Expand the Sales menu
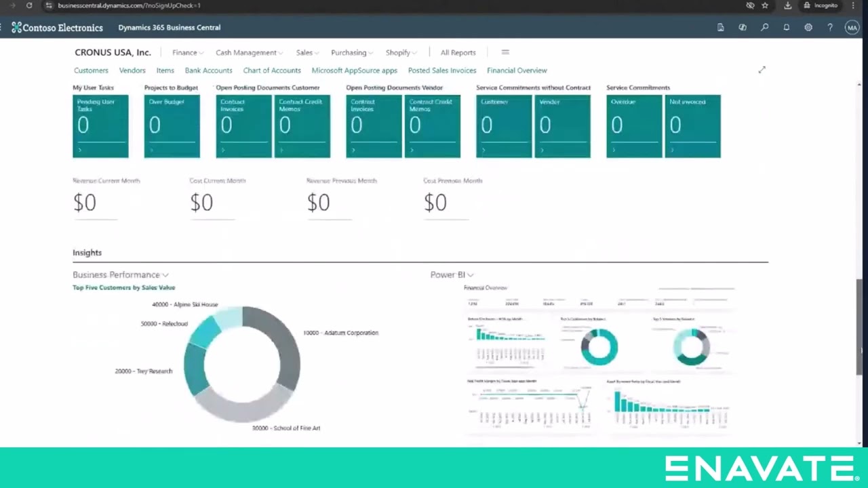Viewport: 868px width, 488px height. 307,52
